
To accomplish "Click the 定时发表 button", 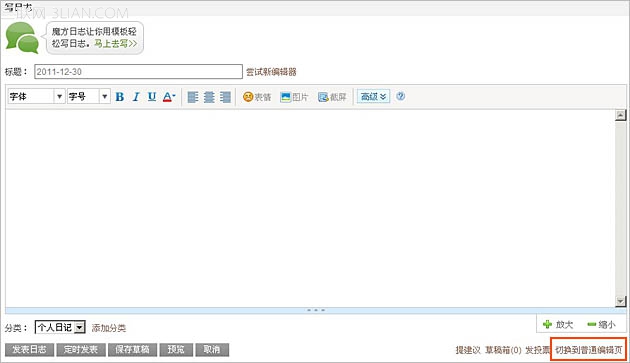I will tap(81, 350).
